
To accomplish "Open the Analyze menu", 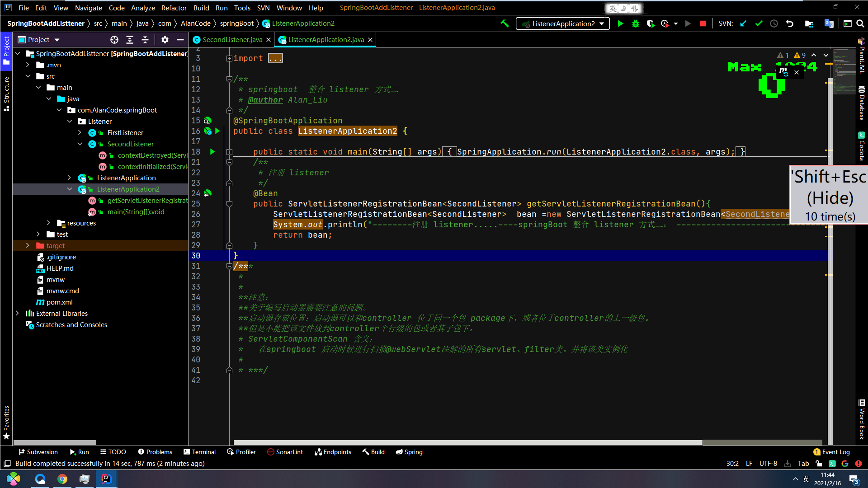I will click(143, 8).
